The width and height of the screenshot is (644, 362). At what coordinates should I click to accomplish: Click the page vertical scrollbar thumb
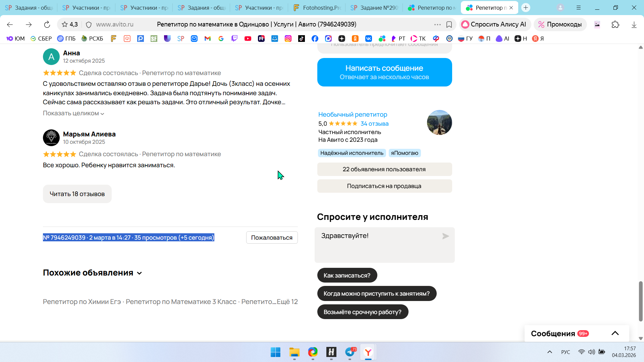(x=641, y=301)
